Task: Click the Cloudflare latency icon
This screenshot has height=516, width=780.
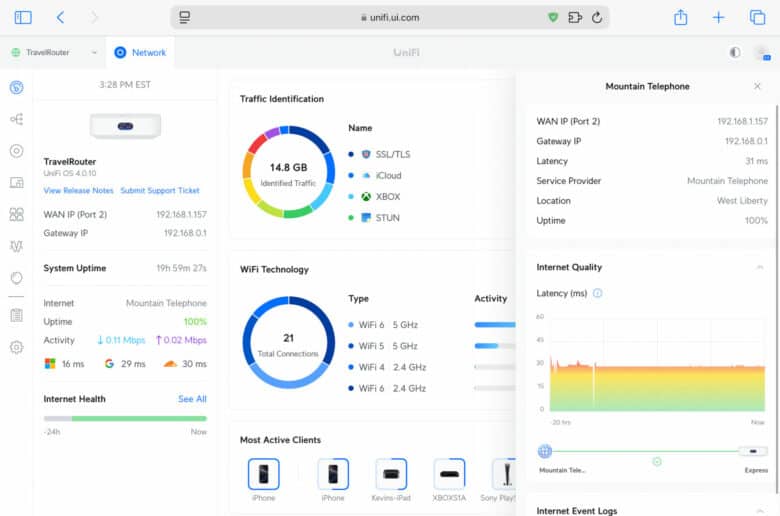Action: point(170,364)
